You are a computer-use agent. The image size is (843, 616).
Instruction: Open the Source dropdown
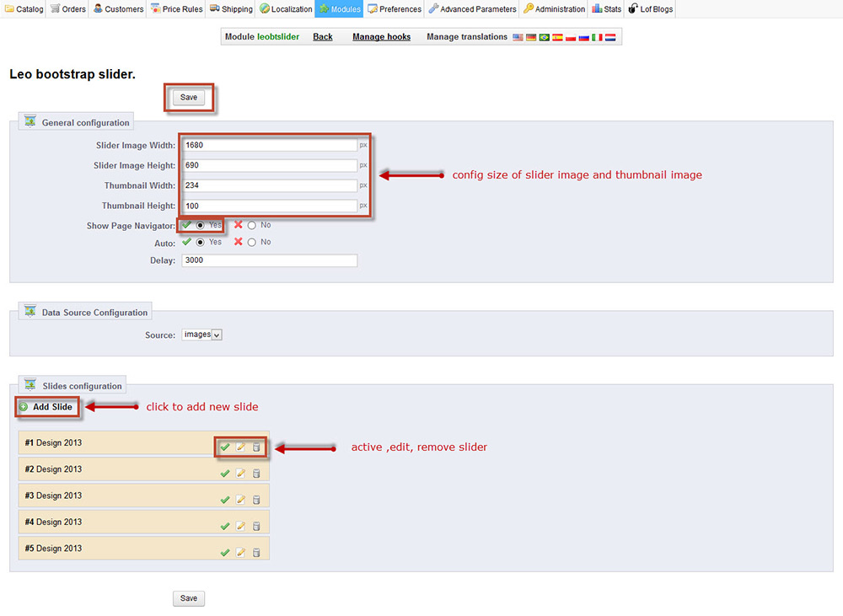pos(201,335)
